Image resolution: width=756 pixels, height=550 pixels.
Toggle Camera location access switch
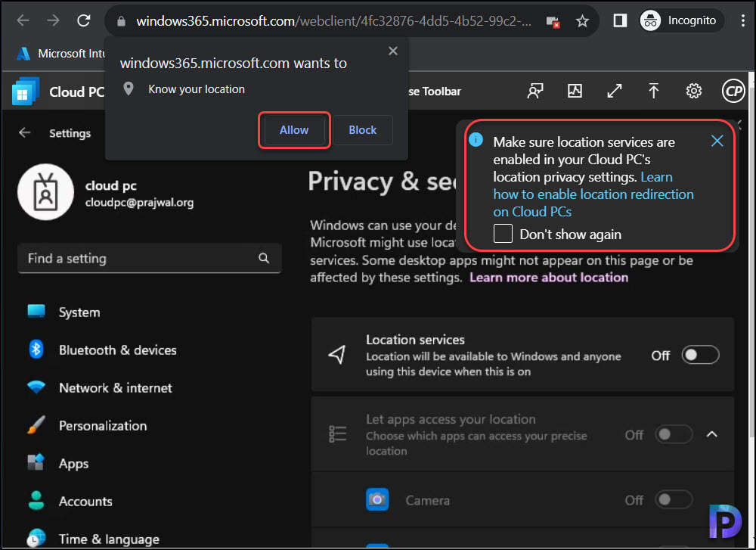tap(674, 499)
